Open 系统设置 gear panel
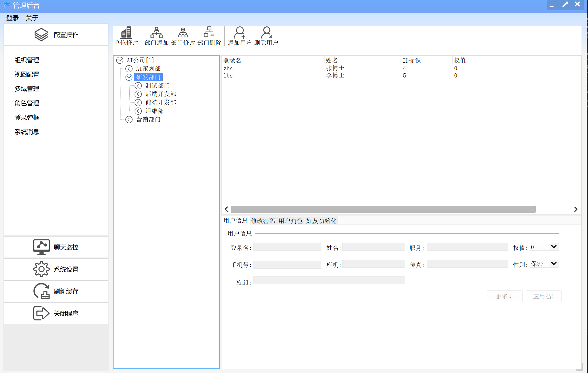Image resolution: width=588 pixels, height=373 pixels. coord(56,269)
